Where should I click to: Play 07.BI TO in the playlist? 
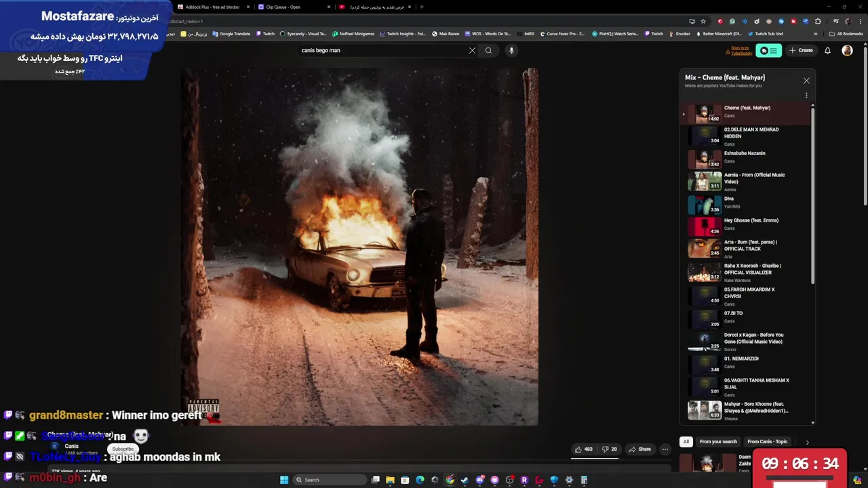[746, 319]
